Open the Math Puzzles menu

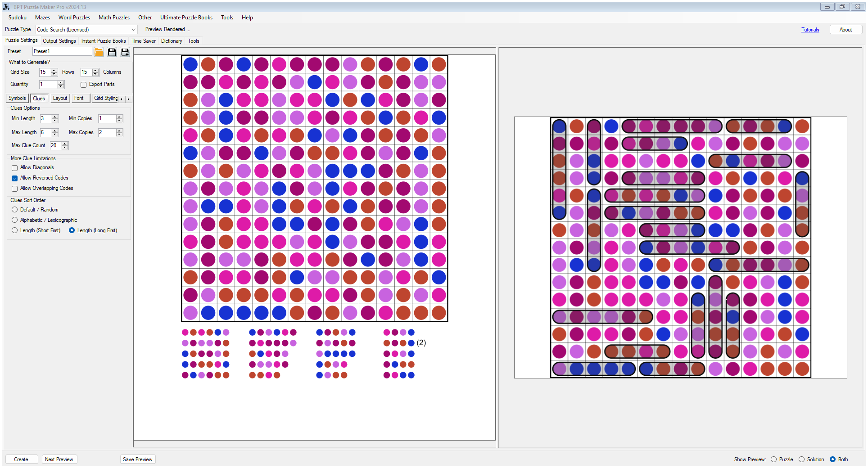click(x=114, y=18)
